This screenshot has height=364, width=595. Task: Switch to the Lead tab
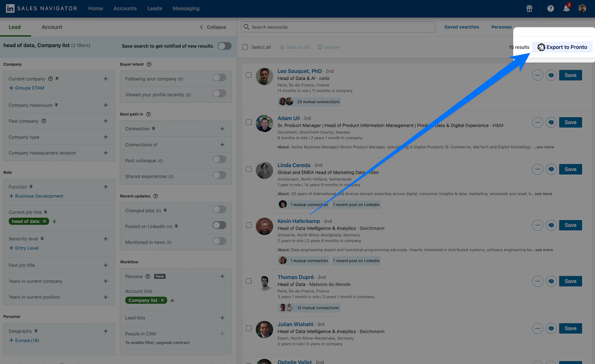(x=15, y=27)
